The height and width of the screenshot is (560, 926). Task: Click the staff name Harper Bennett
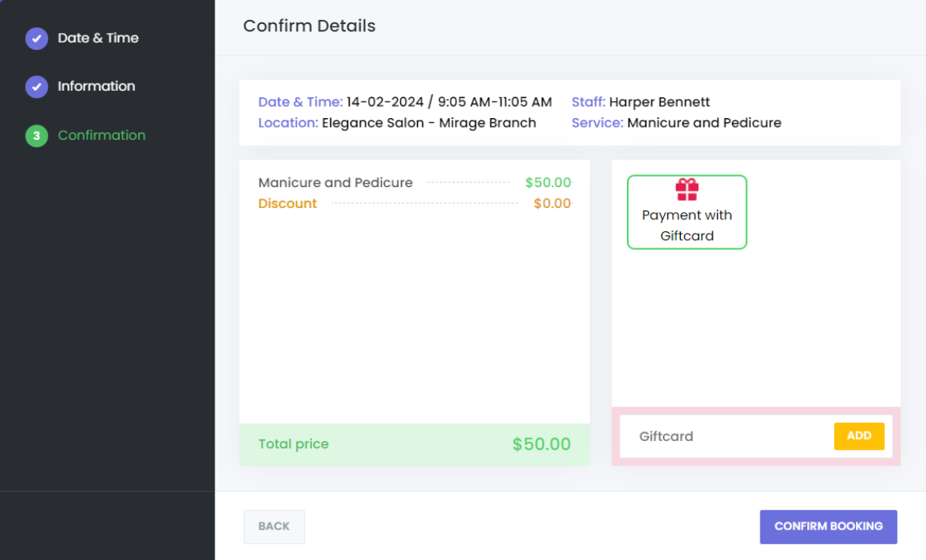click(659, 102)
